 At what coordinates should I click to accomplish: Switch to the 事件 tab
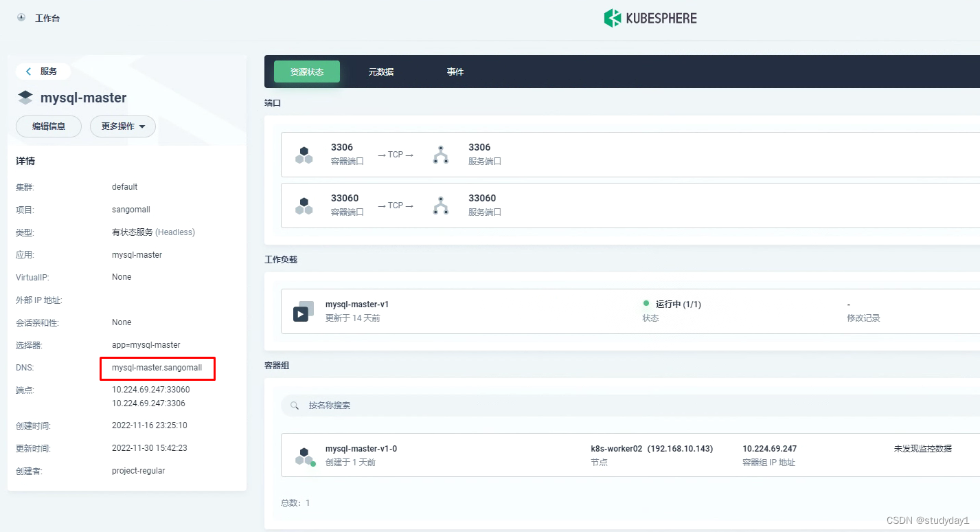[x=455, y=71]
